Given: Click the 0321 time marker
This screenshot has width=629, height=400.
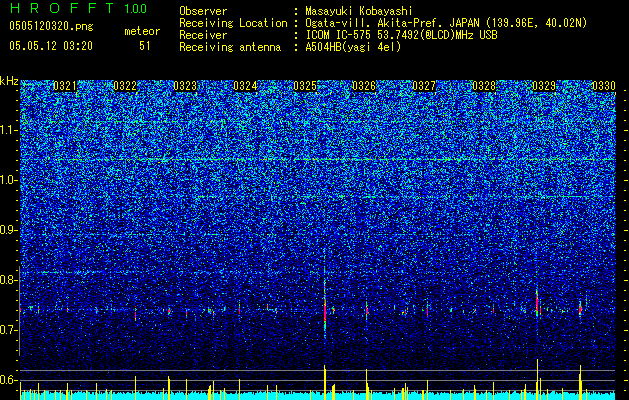Looking at the screenshot, I should pos(65,86).
